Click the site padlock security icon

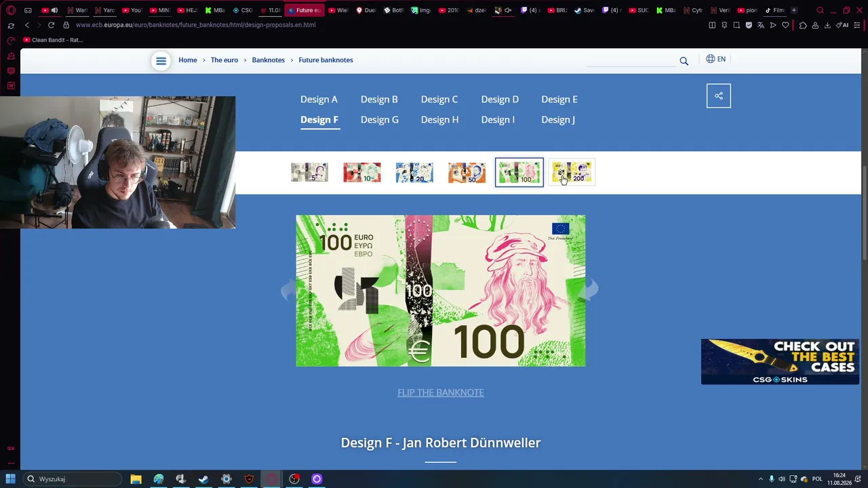(x=66, y=25)
